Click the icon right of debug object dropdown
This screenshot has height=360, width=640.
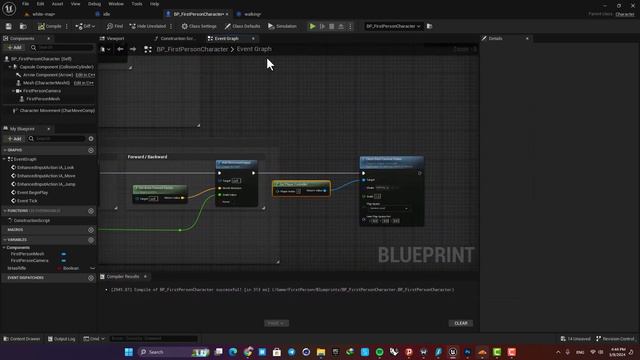pos(429,26)
